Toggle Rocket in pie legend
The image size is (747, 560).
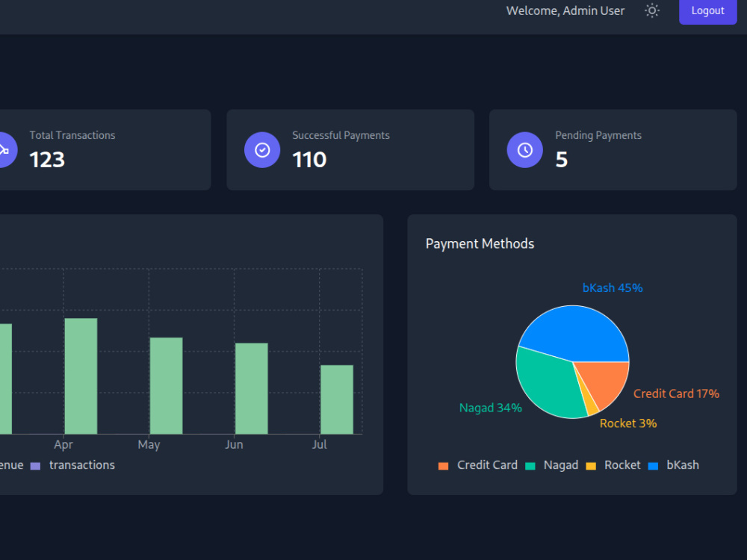[613, 465]
